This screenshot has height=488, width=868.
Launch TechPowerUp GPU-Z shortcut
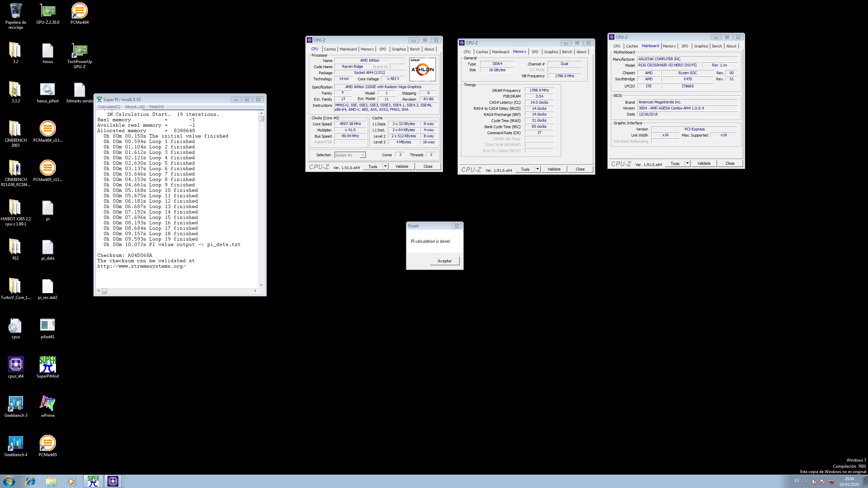point(79,56)
